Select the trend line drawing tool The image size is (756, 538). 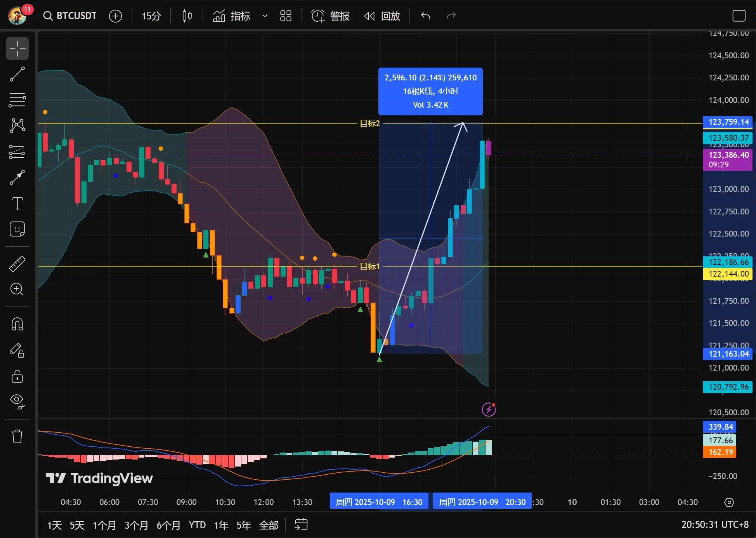point(17,74)
